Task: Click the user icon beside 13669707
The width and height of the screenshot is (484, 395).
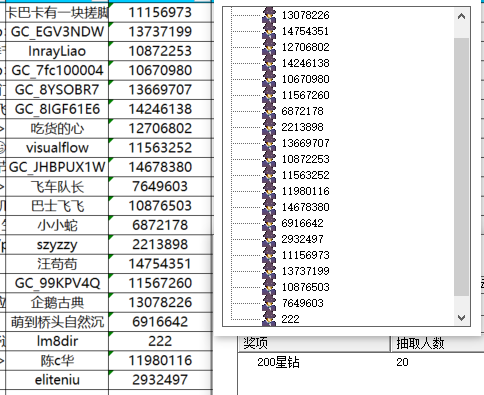Action: click(269, 143)
